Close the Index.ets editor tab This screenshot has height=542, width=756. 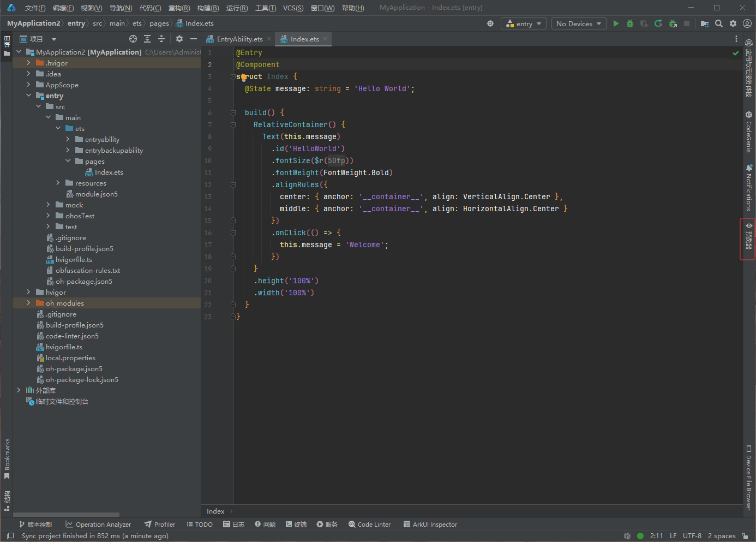[x=325, y=39]
